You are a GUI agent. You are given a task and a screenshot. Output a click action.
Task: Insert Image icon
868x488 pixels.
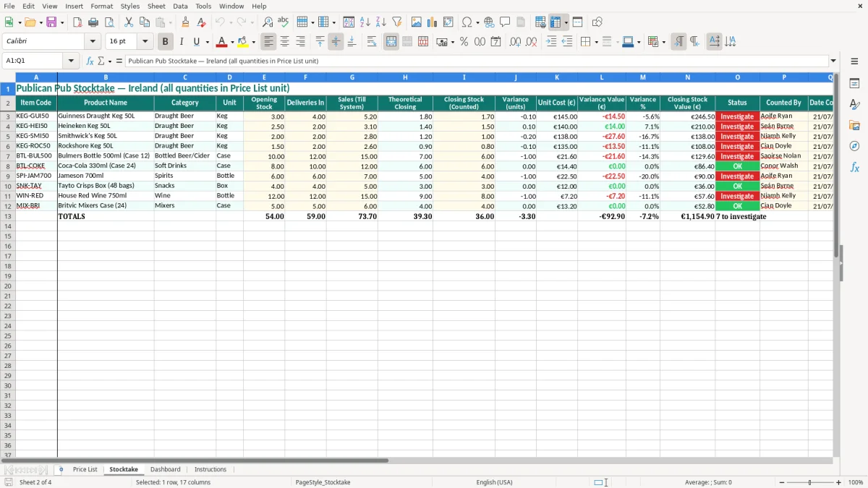click(x=417, y=22)
